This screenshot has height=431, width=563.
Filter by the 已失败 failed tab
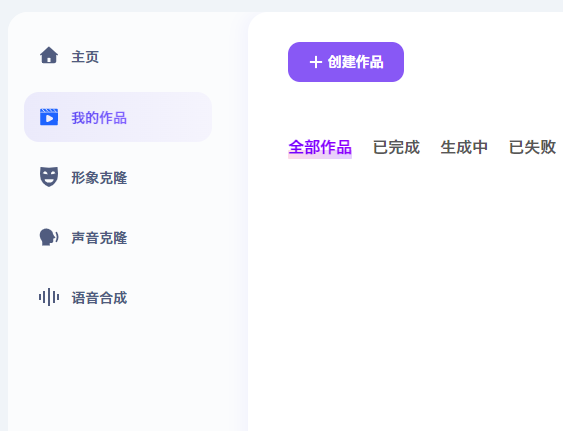(532, 147)
